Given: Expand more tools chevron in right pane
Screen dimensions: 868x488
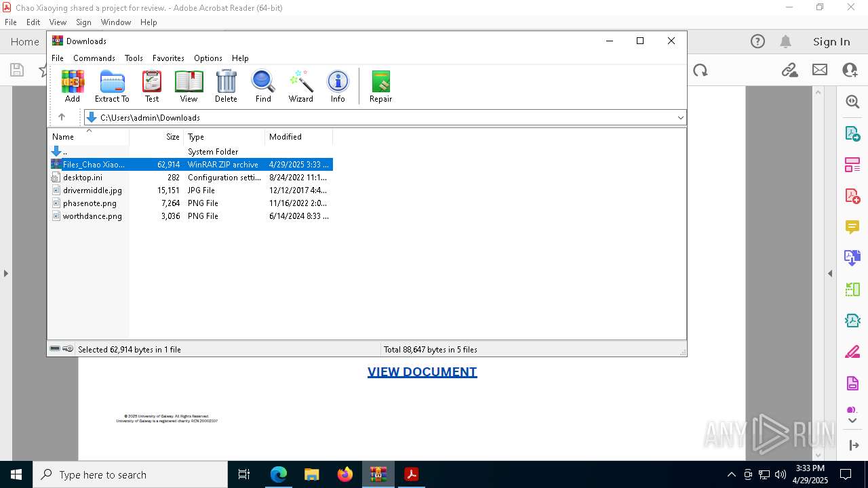Looking at the screenshot, I should pos(852,421).
